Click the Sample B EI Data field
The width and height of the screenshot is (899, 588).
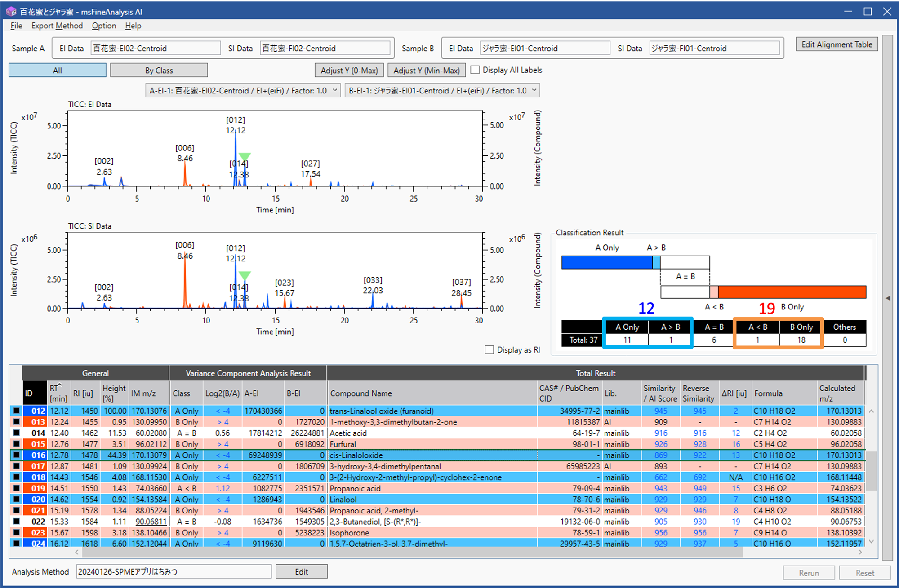click(545, 48)
